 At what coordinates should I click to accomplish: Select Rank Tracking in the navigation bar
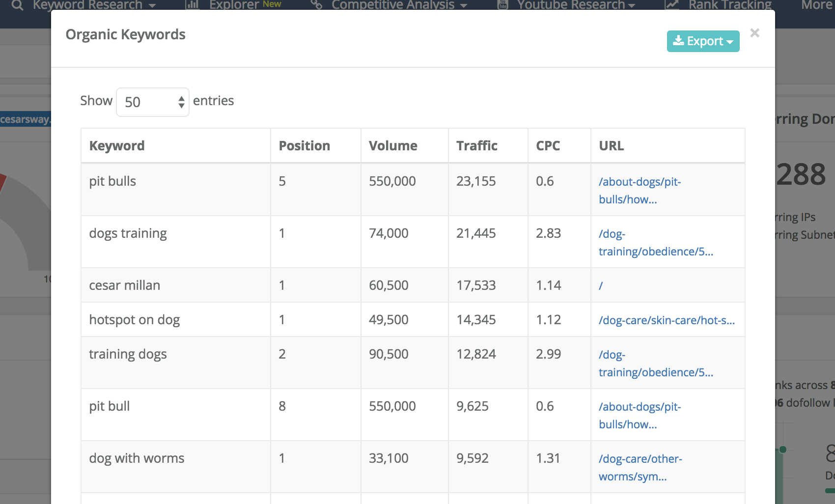(730, 5)
